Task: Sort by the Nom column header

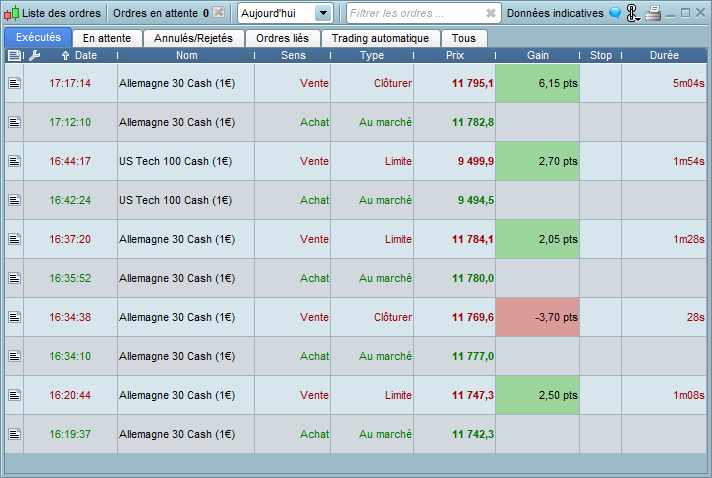Action: pyautogui.click(x=186, y=55)
